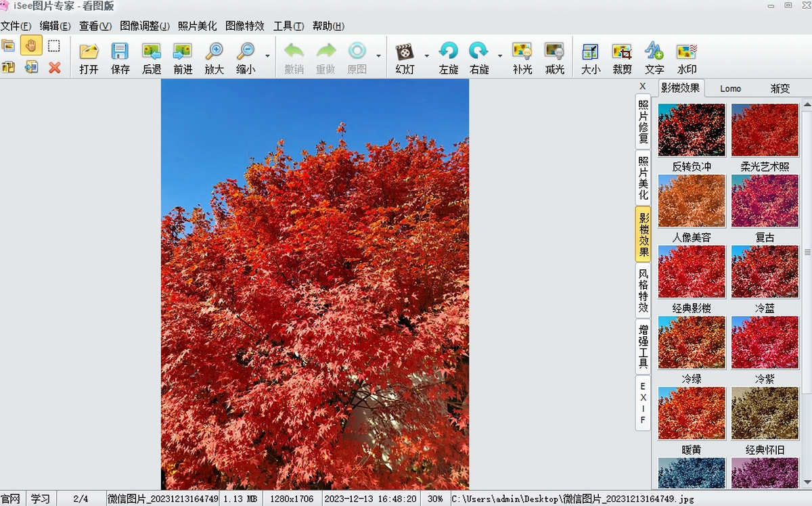Screen dimensions: 812x506
Task: Open the 编辑(E) menu
Action: click(x=55, y=26)
